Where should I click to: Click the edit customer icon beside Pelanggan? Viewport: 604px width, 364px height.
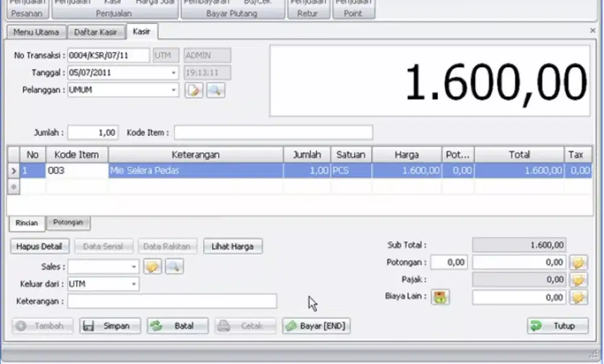pyautogui.click(x=194, y=91)
